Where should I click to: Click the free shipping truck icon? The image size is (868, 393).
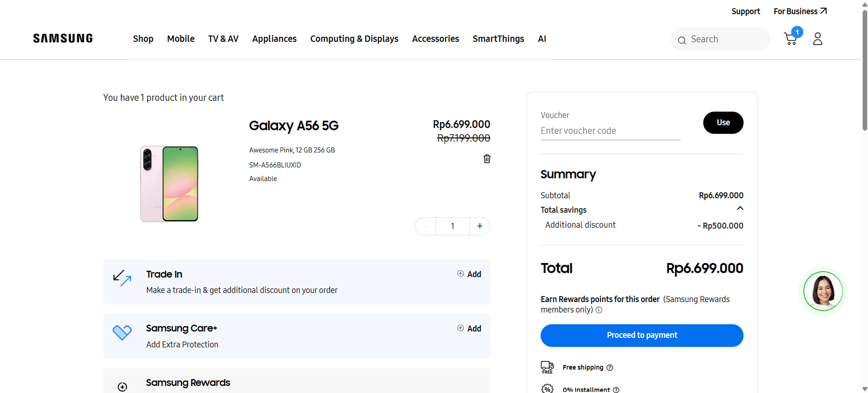[547, 367]
